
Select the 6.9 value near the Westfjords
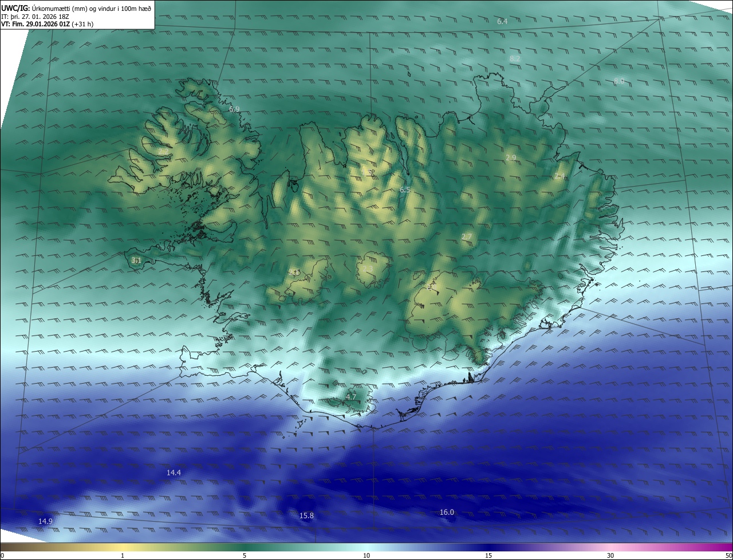click(234, 109)
